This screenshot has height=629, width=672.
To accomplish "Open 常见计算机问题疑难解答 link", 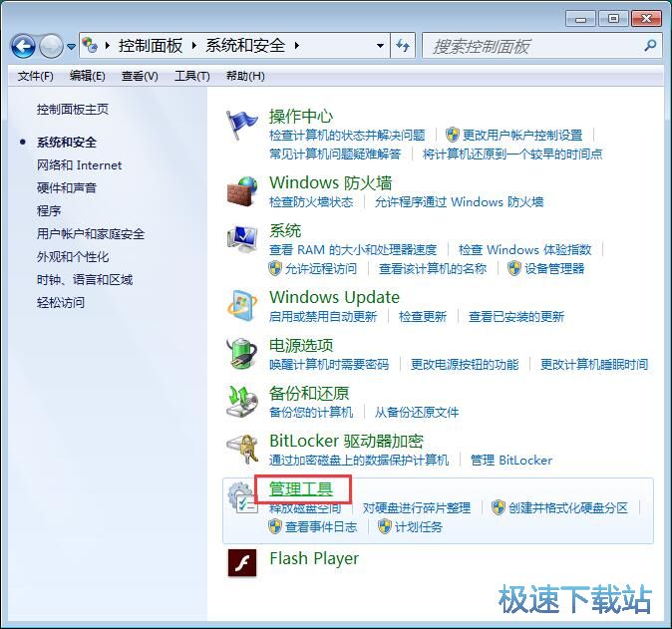I will tap(335, 154).
